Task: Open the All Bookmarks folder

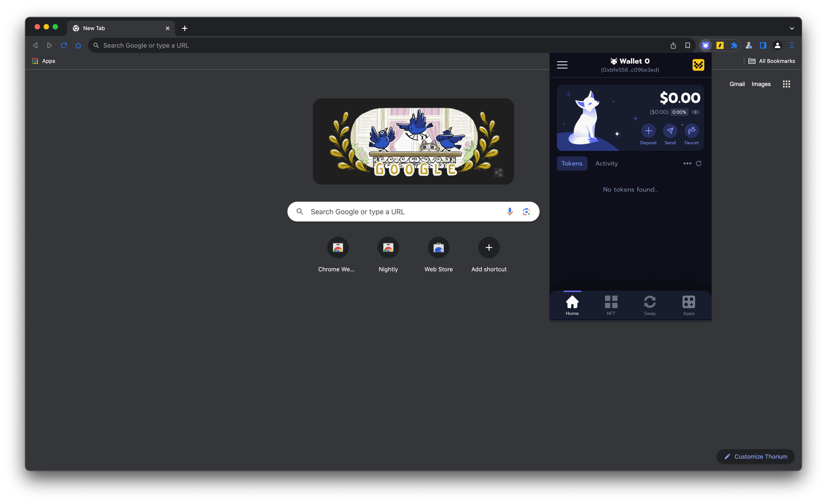Action: point(771,61)
